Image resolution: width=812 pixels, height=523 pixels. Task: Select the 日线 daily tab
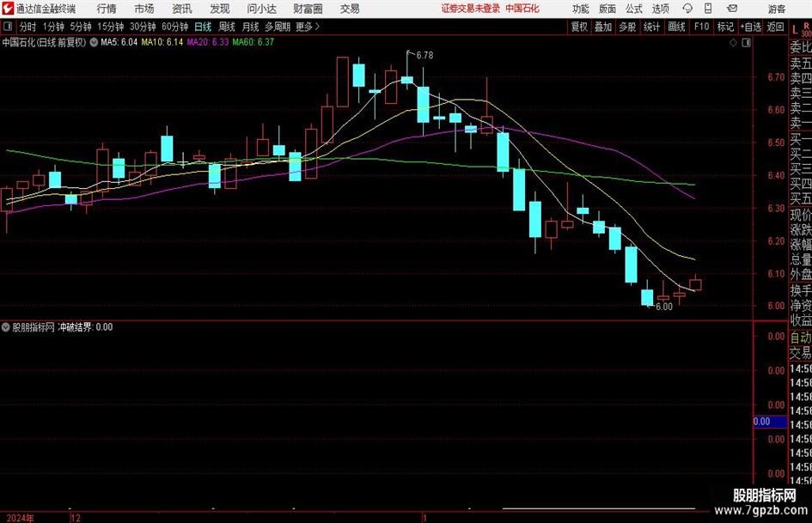point(203,27)
